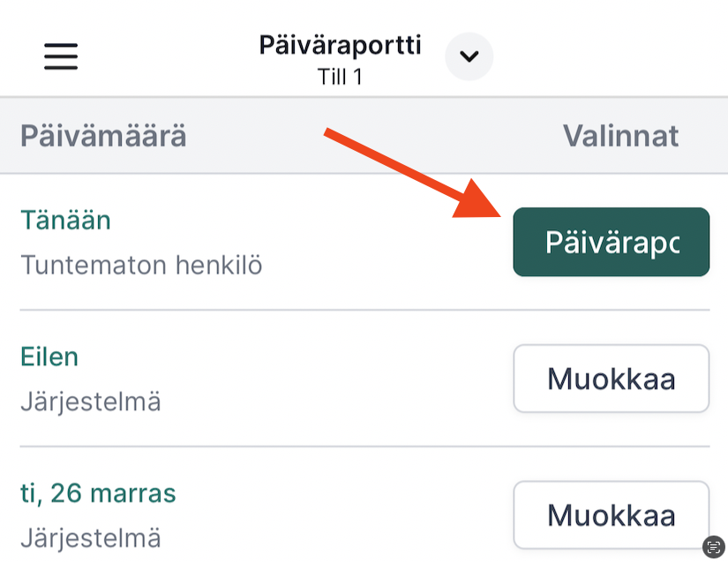Click the ti, 26 marras row area
The image size is (728, 562).
click(364, 505)
